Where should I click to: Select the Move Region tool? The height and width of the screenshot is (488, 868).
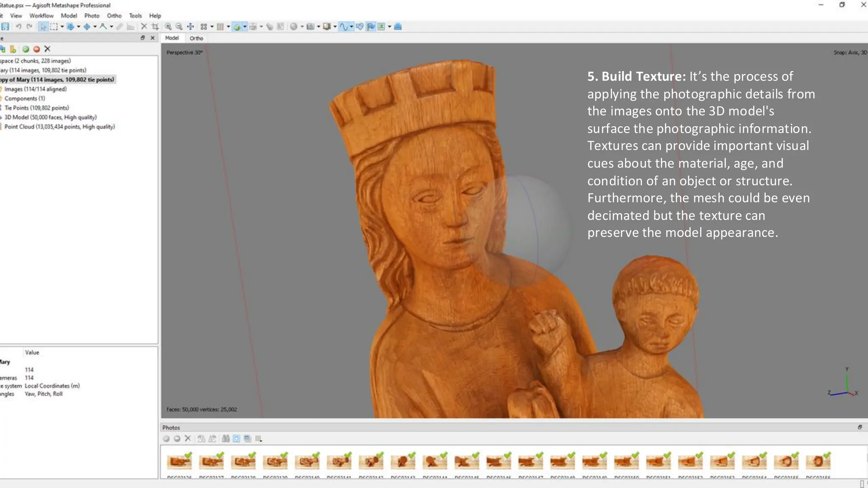tap(70, 27)
